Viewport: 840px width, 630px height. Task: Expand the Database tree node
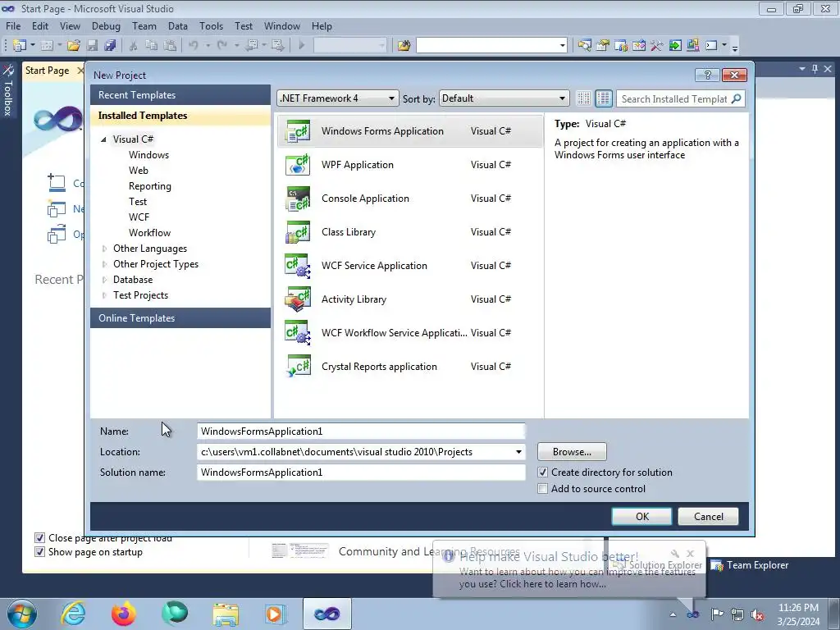coord(104,280)
